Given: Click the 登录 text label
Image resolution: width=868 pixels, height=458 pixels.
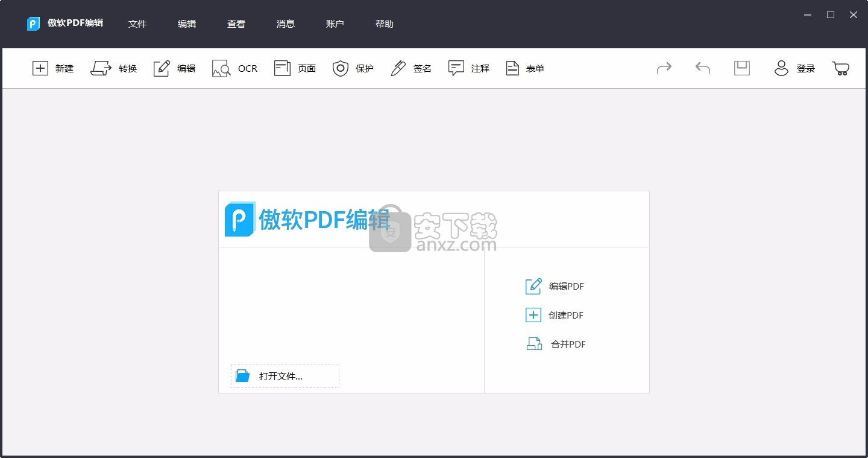Looking at the screenshot, I should (806, 69).
